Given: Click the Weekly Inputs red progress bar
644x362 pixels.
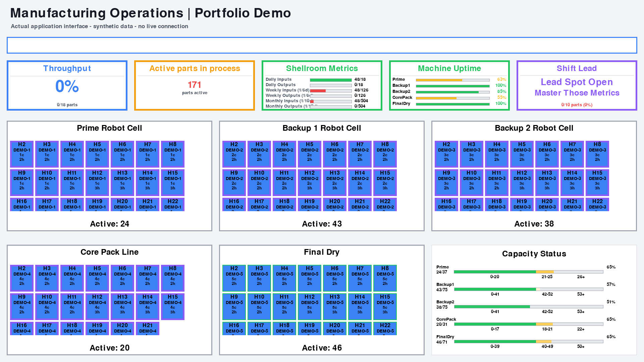Looking at the screenshot, I should pos(331,91).
